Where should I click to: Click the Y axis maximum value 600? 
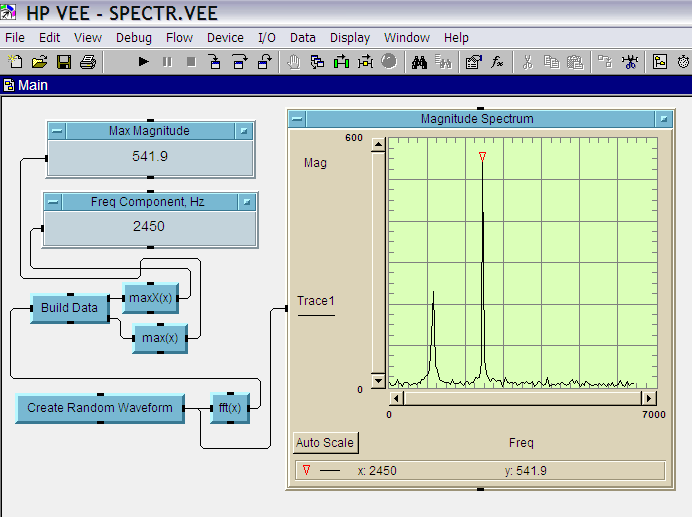pos(354,138)
